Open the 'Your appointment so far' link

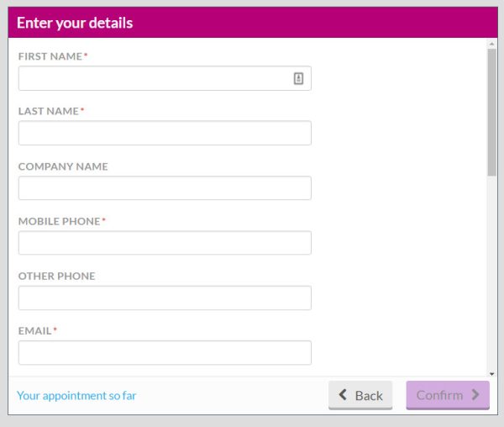pos(76,395)
